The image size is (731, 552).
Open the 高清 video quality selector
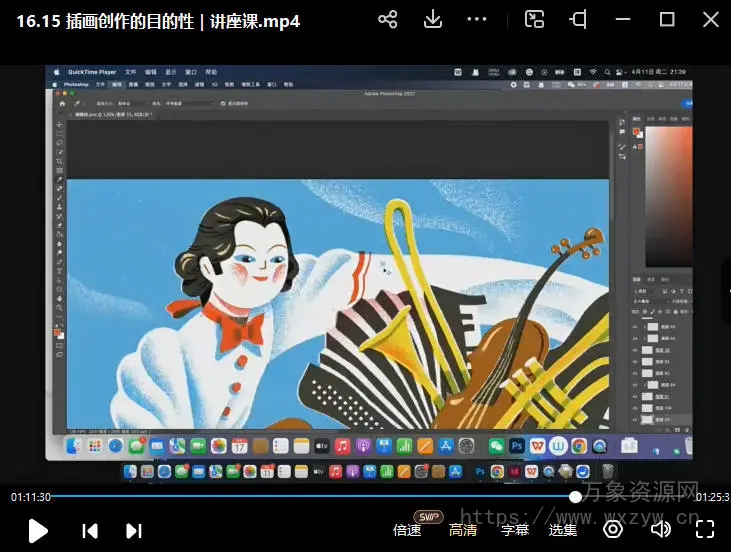tap(462, 530)
